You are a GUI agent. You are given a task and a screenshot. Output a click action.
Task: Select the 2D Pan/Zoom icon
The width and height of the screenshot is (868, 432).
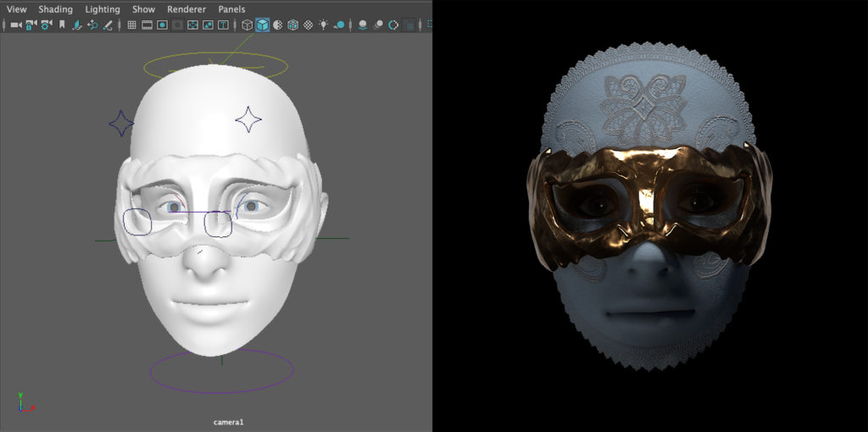click(x=92, y=25)
